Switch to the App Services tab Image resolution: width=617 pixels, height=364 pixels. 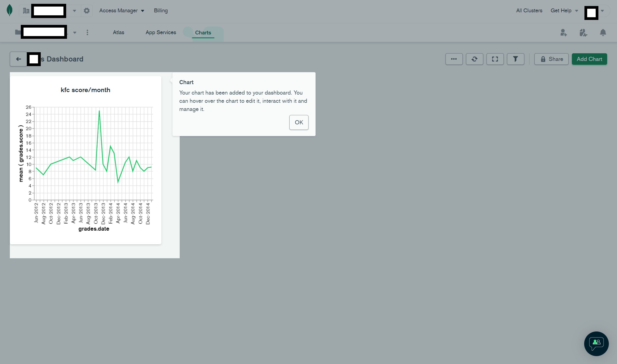coord(161,33)
